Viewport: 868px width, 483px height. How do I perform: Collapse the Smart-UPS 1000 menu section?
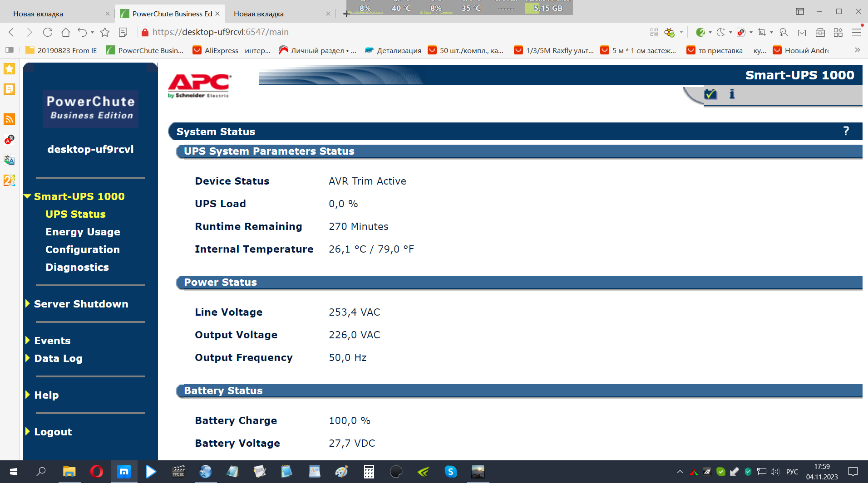(28, 196)
